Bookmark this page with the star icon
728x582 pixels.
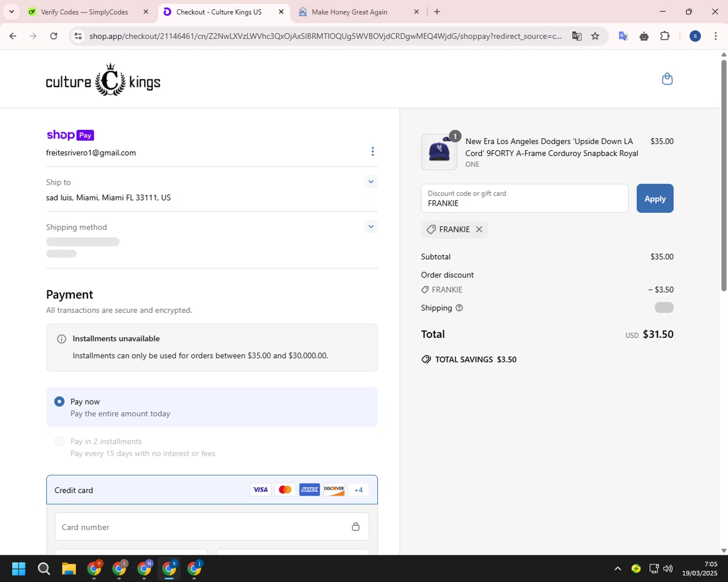[595, 36]
